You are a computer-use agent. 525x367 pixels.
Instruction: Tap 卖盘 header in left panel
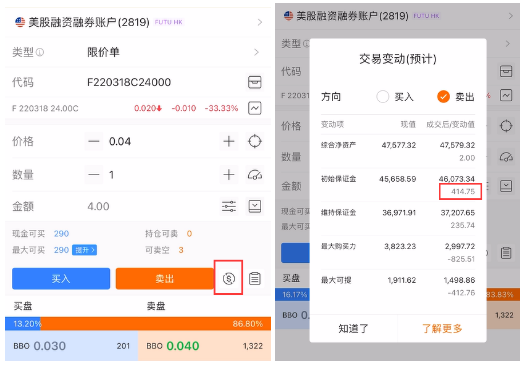[156, 306]
